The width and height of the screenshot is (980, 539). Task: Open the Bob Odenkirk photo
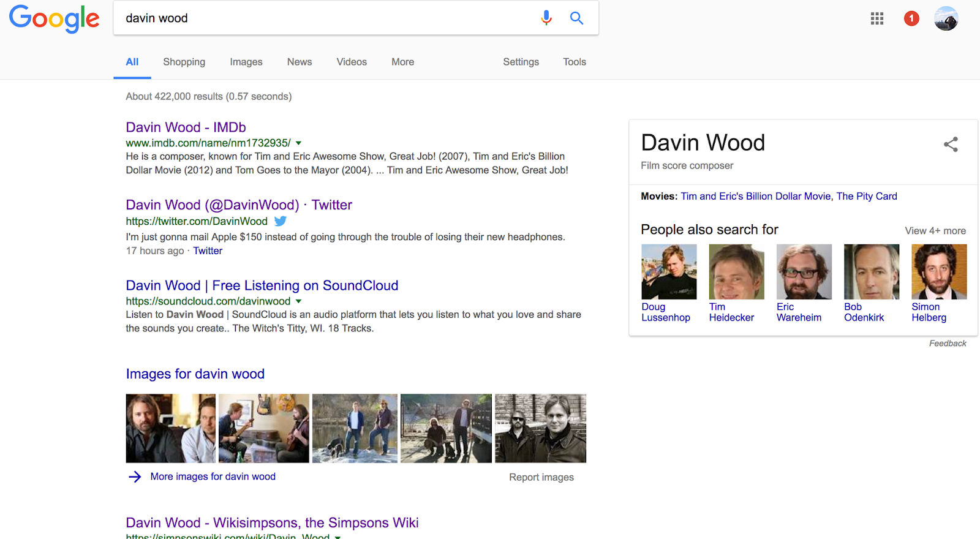(x=872, y=272)
